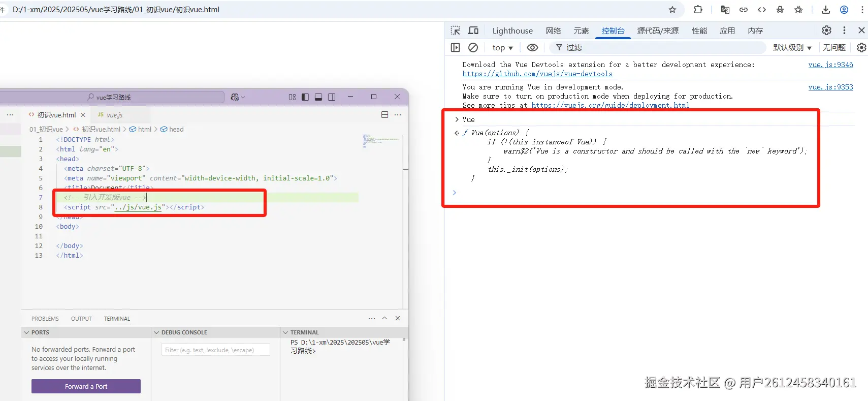The height and width of the screenshot is (401, 868).
Task: Create a live expression with the eye icon
Action: [x=532, y=47]
